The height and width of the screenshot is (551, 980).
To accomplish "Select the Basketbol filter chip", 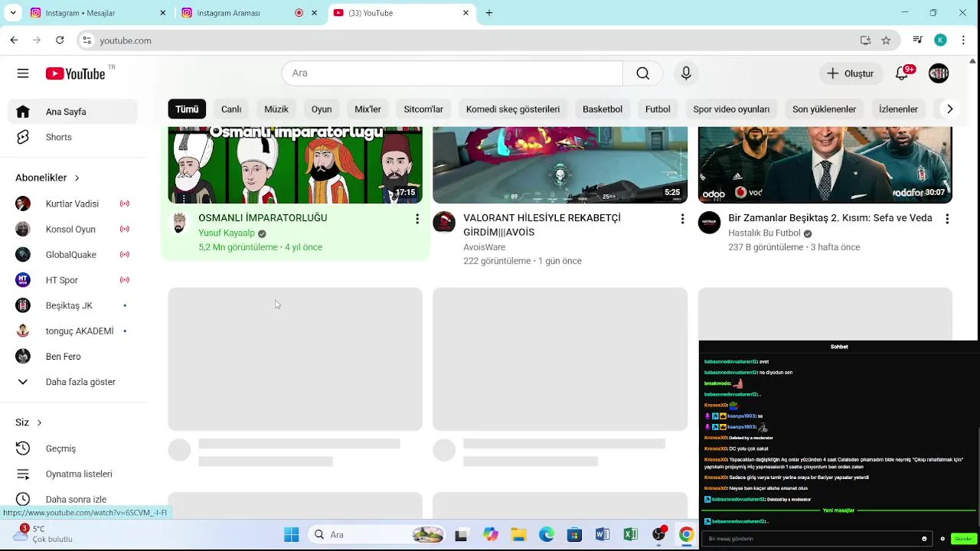I will (x=603, y=109).
